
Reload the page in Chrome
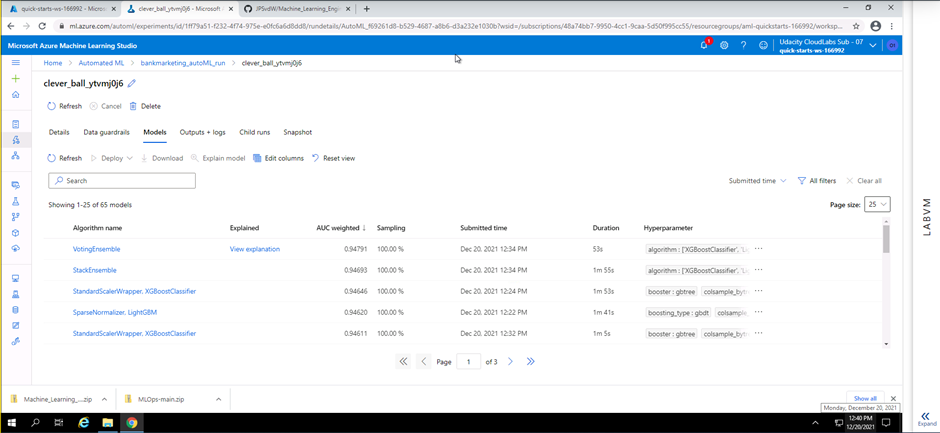point(42,26)
